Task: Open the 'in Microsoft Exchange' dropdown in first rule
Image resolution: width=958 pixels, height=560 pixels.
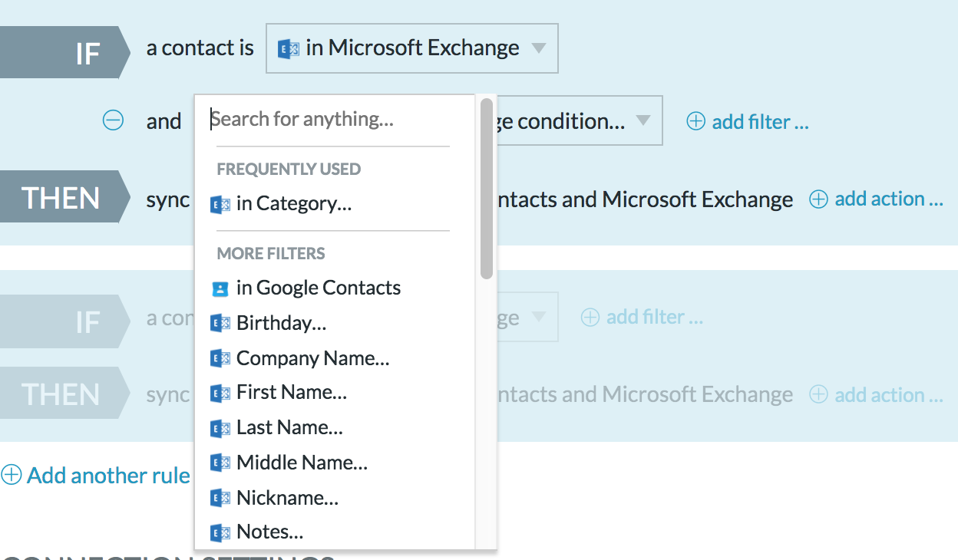Action: (411, 48)
